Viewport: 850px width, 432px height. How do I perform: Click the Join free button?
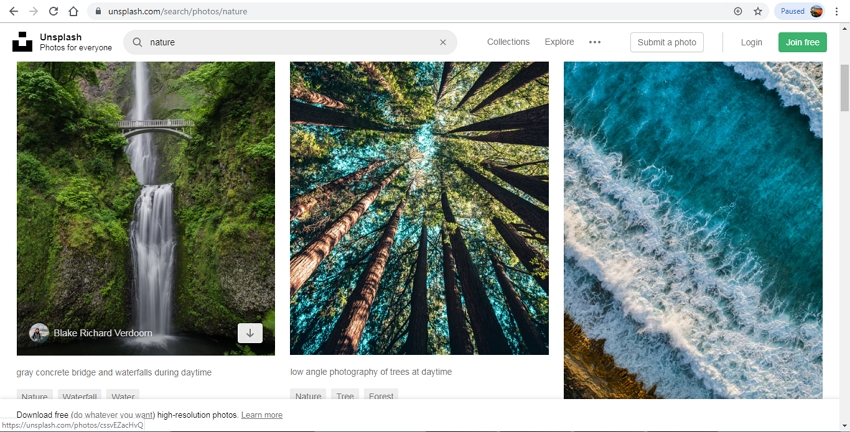pyautogui.click(x=802, y=42)
